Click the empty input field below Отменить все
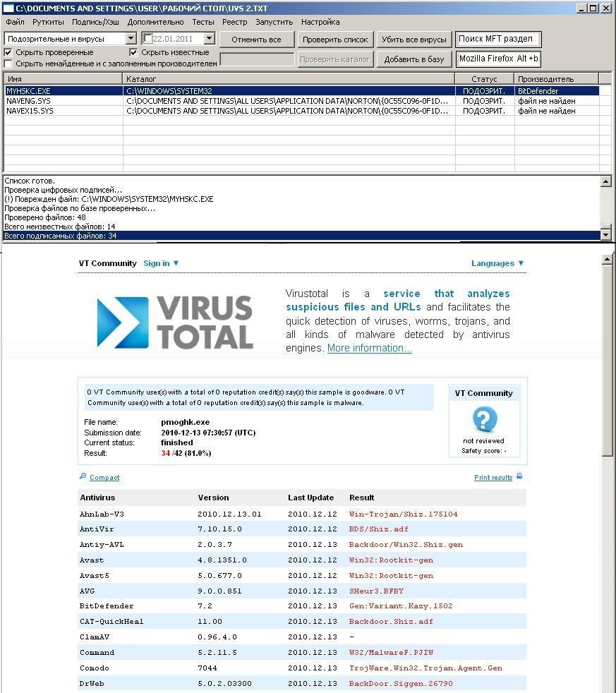This screenshot has width=616, height=693. [257, 59]
